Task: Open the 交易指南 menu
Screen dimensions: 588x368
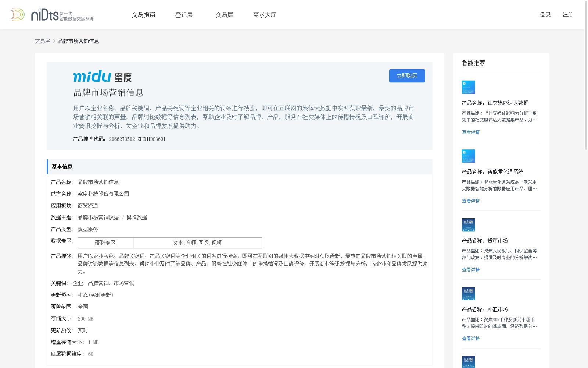Action: click(x=144, y=15)
